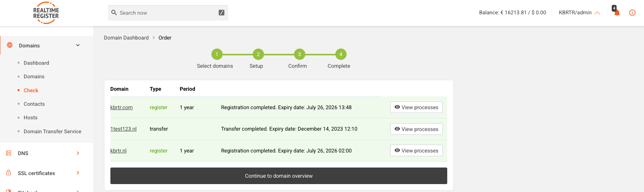Image resolution: width=644 pixels, height=192 pixels.
Task: Open the notifications bell icon
Action: click(617, 13)
